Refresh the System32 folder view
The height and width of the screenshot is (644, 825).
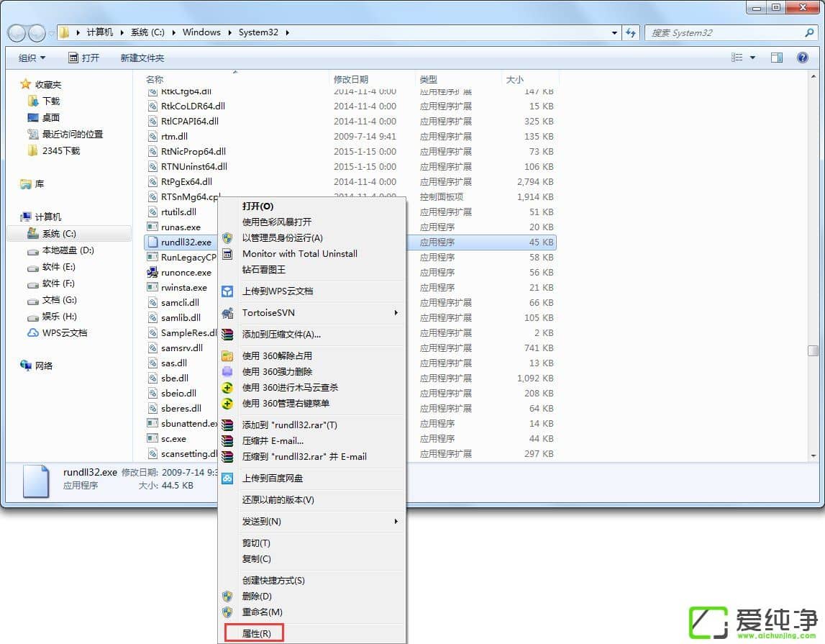pos(630,32)
